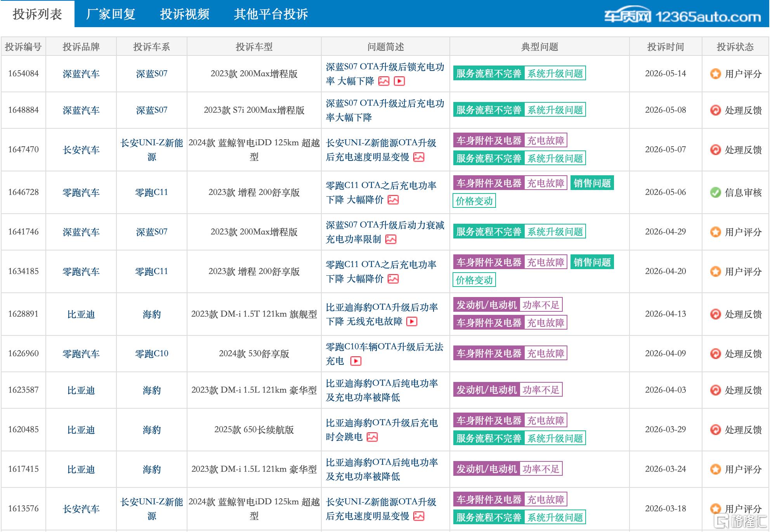The width and height of the screenshot is (770, 532).
Task: Click 用户评分 status icon in row 1634185
Action: pyautogui.click(x=715, y=271)
